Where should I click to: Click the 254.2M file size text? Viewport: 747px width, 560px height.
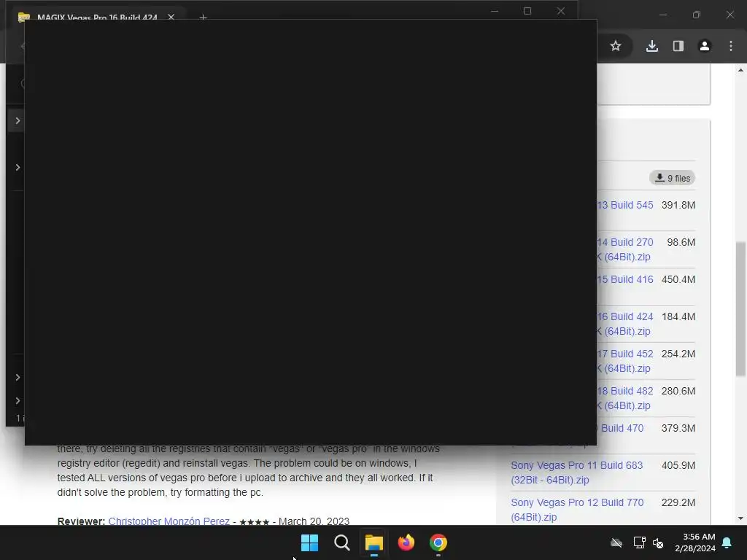click(678, 354)
